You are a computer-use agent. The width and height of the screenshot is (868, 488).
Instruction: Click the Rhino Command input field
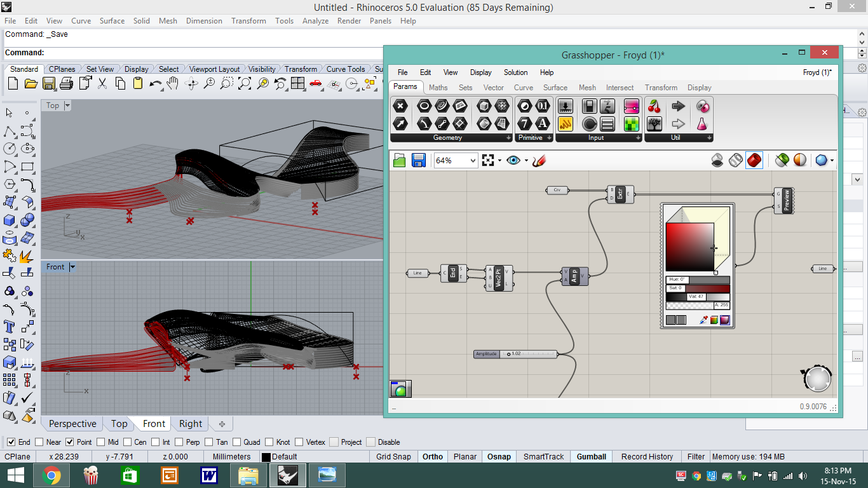coord(432,53)
